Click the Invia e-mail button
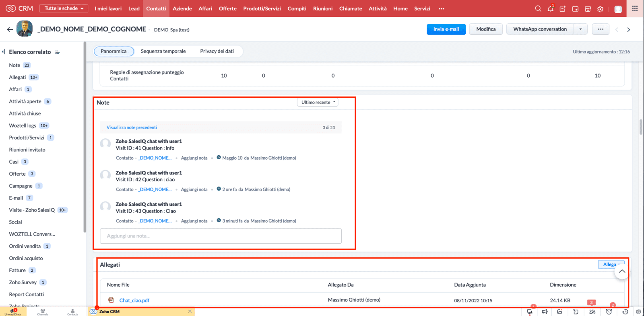Image resolution: width=644 pixels, height=316 pixels. click(x=446, y=29)
